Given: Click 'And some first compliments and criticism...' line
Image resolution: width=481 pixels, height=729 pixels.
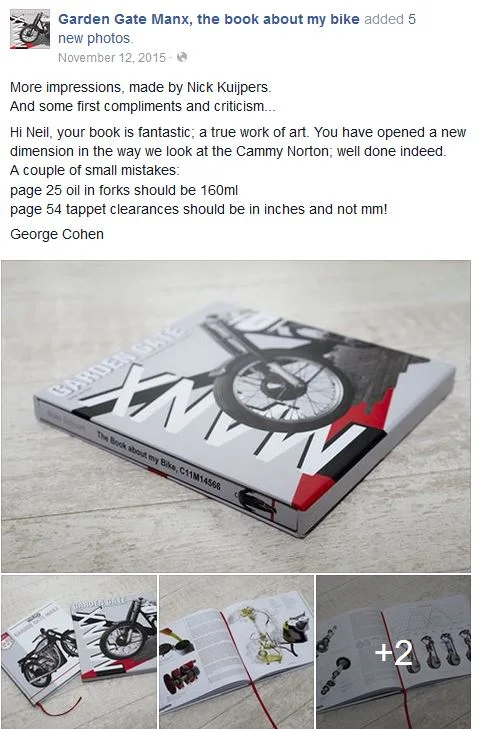Looking at the screenshot, I should 143,106.
